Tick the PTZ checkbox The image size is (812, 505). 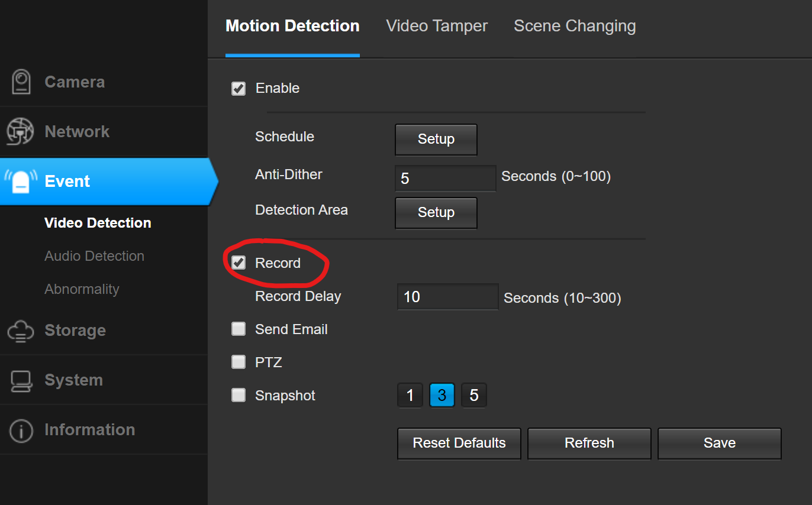[x=239, y=362]
